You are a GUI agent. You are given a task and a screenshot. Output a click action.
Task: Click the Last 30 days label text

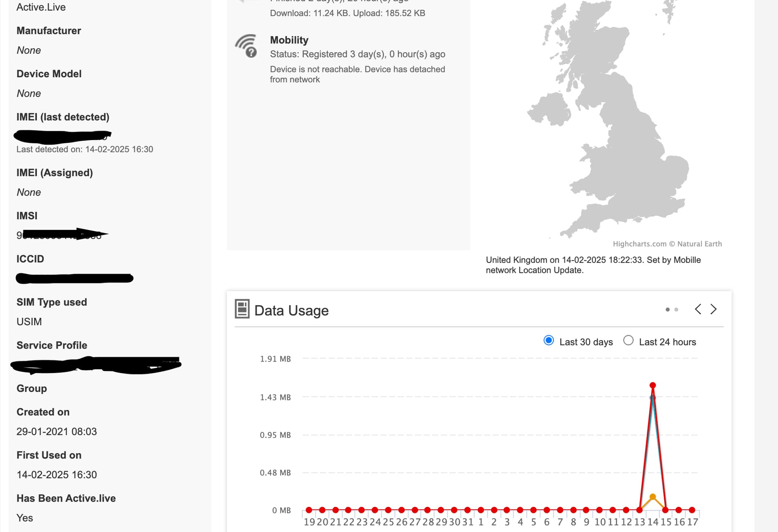[586, 342]
